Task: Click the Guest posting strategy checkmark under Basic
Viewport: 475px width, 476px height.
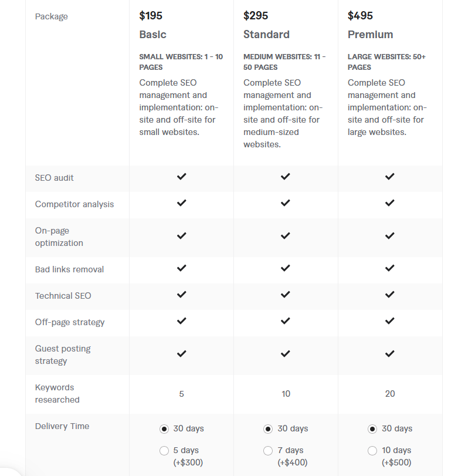Action: click(x=181, y=354)
